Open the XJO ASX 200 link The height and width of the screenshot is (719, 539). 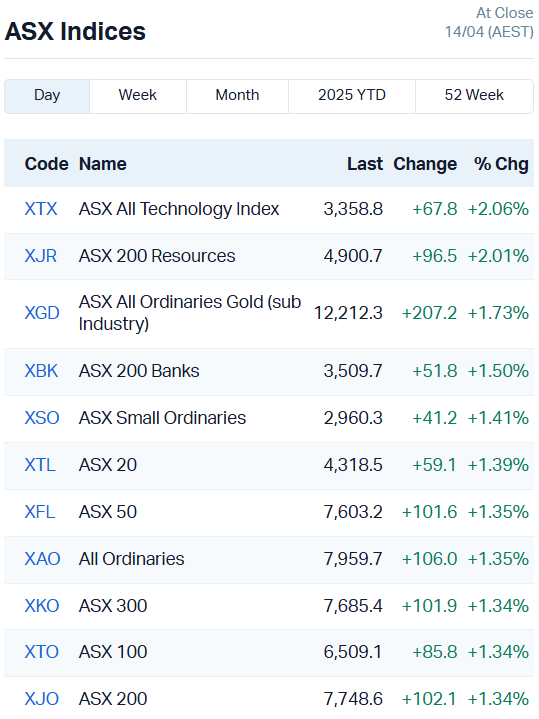42,699
